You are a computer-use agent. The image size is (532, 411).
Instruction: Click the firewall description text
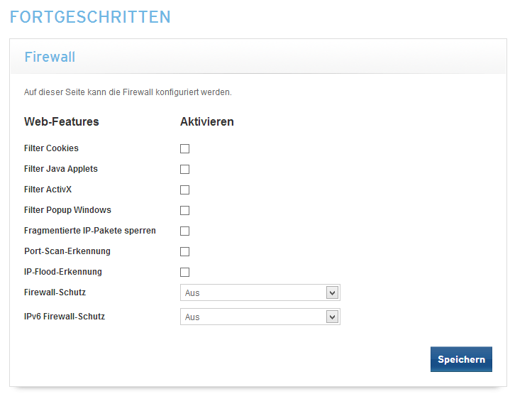(x=128, y=92)
